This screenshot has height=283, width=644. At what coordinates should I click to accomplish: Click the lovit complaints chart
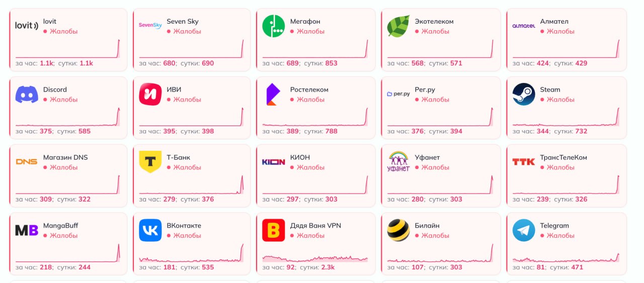click(x=68, y=48)
